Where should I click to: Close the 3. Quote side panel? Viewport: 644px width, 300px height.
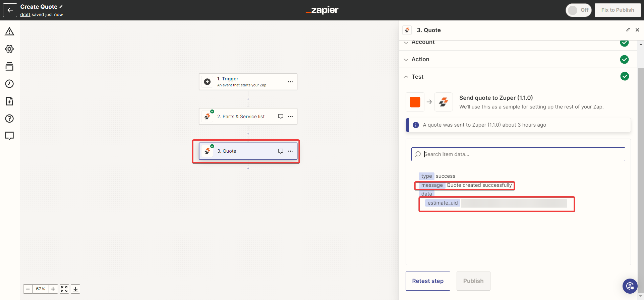tap(637, 30)
